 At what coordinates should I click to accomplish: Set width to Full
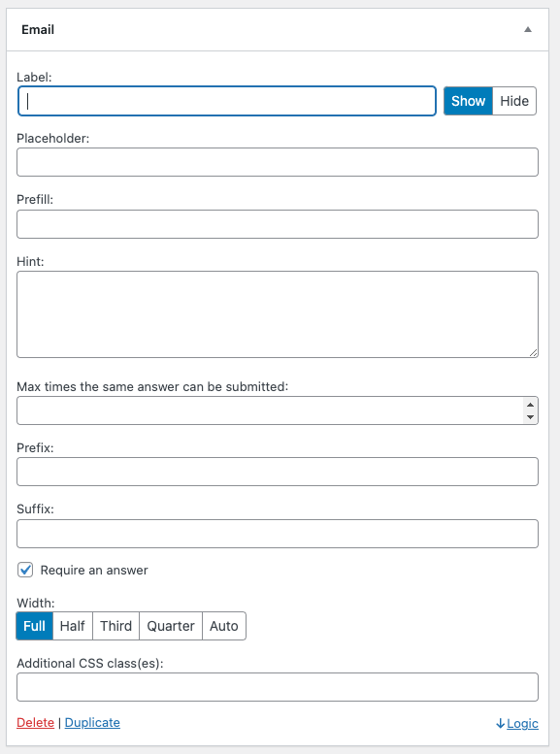click(x=35, y=626)
